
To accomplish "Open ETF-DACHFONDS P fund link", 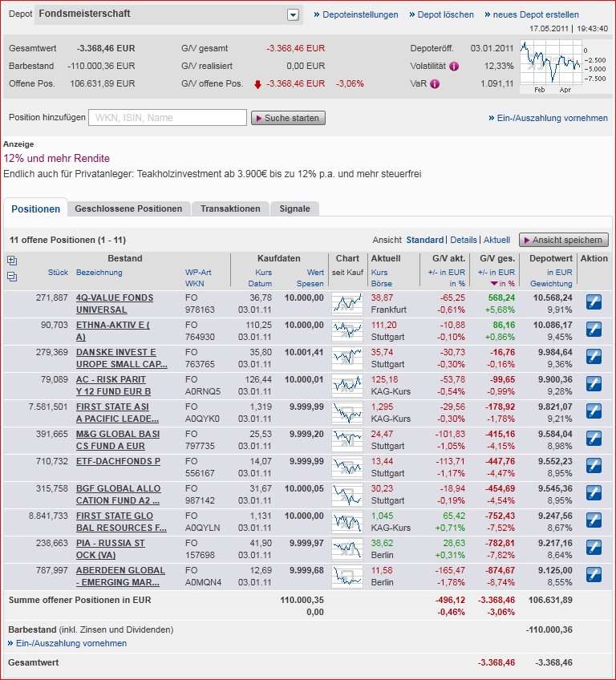I will coord(118,461).
